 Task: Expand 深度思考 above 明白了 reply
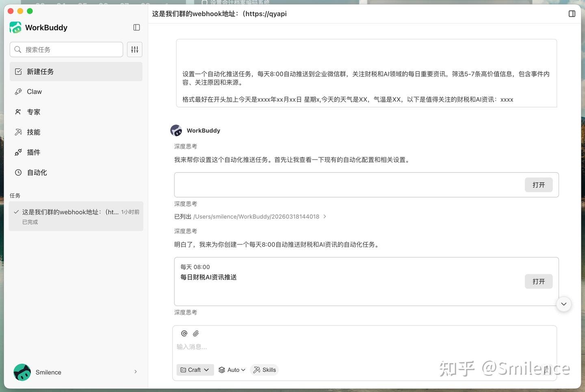(x=186, y=231)
